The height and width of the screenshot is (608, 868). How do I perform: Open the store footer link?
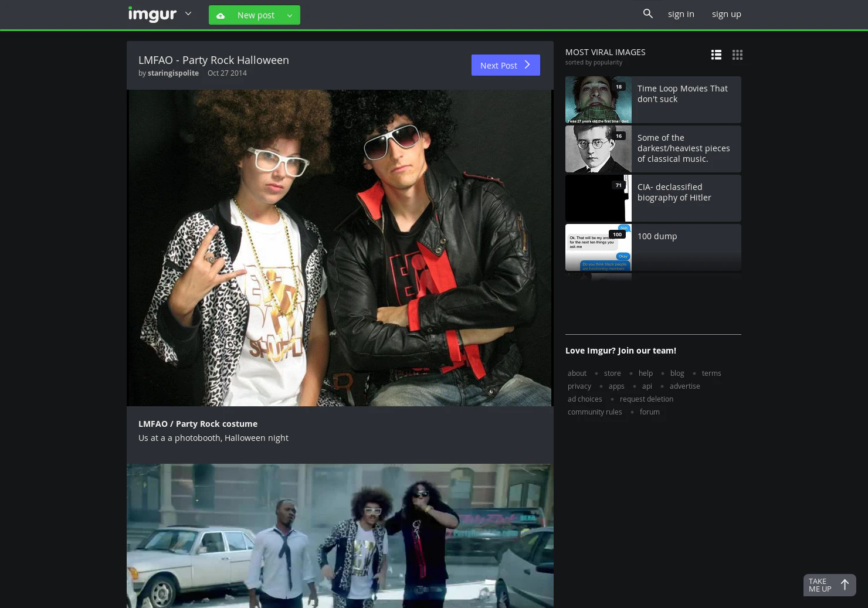point(612,373)
